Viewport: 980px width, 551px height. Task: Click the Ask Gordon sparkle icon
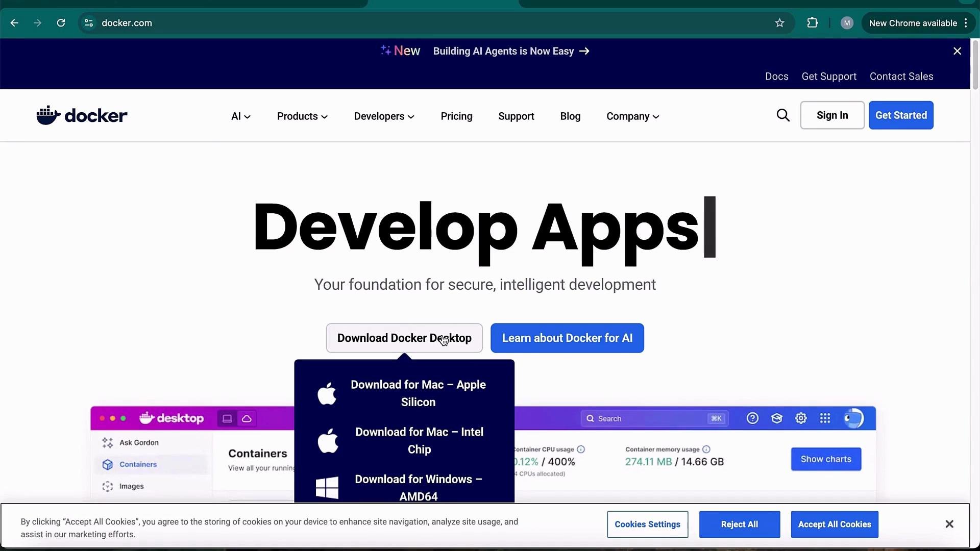point(107,443)
